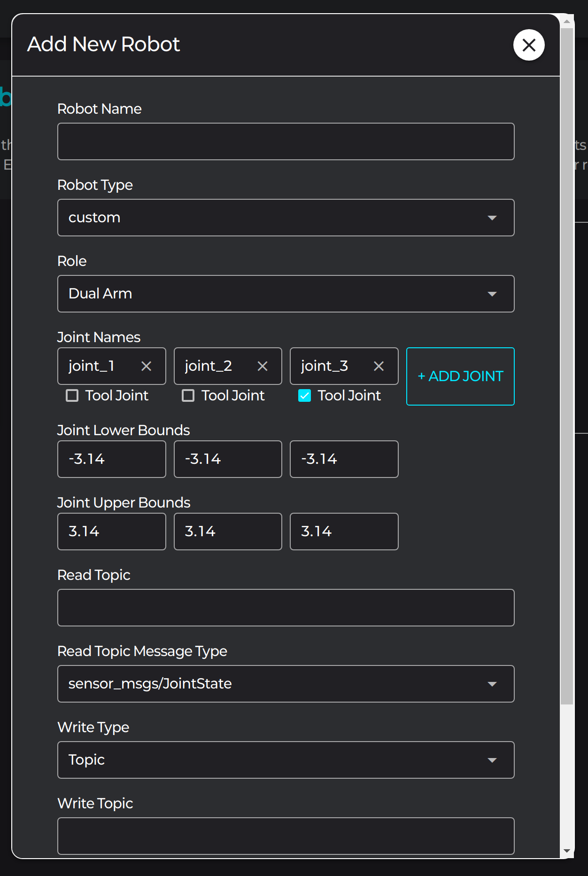Open Read Topic Message Type dropdown
588x876 pixels.
click(x=286, y=684)
